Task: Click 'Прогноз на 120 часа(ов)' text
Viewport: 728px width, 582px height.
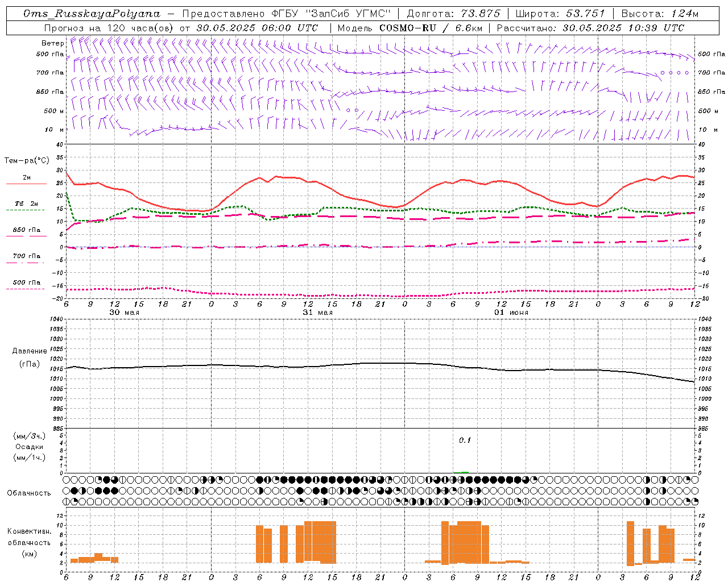Action: click(x=110, y=28)
